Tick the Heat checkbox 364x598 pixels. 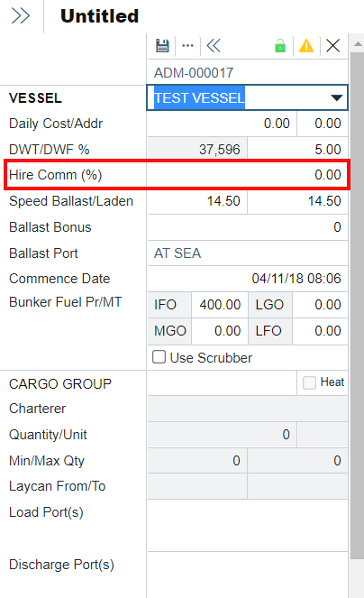pos(309,382)
